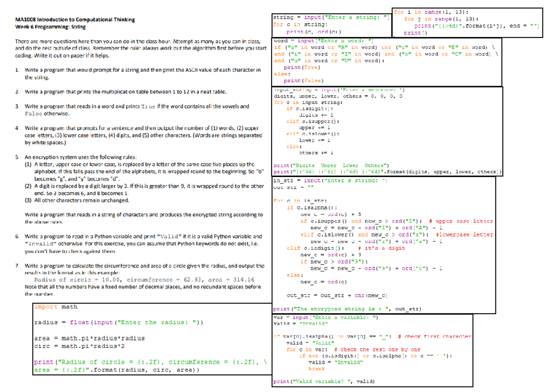Click the "import math" code line
This screenshot has width=556, height=392.
56,307
